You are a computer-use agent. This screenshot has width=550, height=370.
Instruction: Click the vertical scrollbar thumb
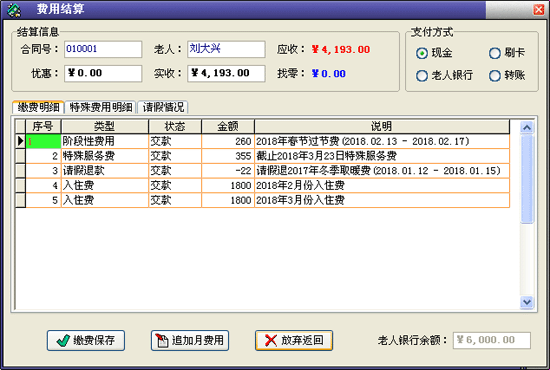527,179
